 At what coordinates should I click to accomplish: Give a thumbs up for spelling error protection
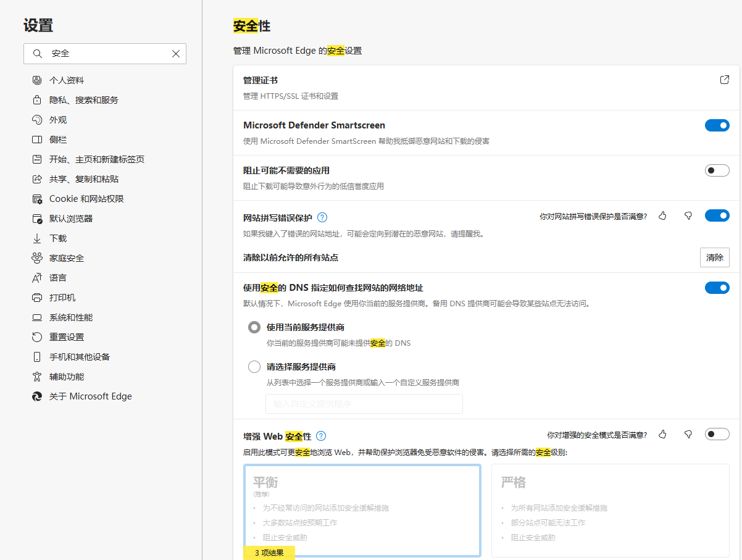click(x=662, y=215)
